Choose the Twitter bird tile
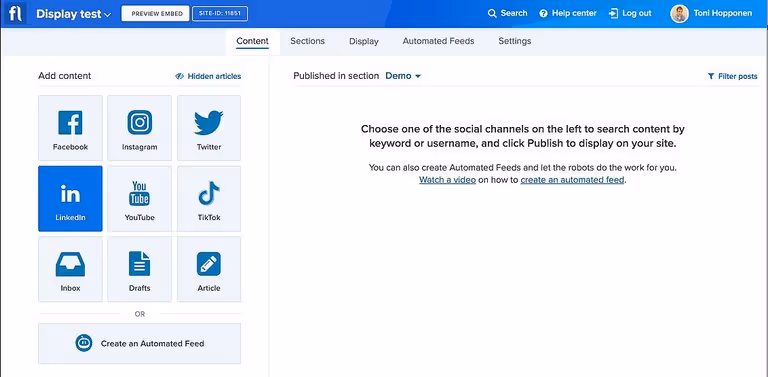 pos(209,128)
